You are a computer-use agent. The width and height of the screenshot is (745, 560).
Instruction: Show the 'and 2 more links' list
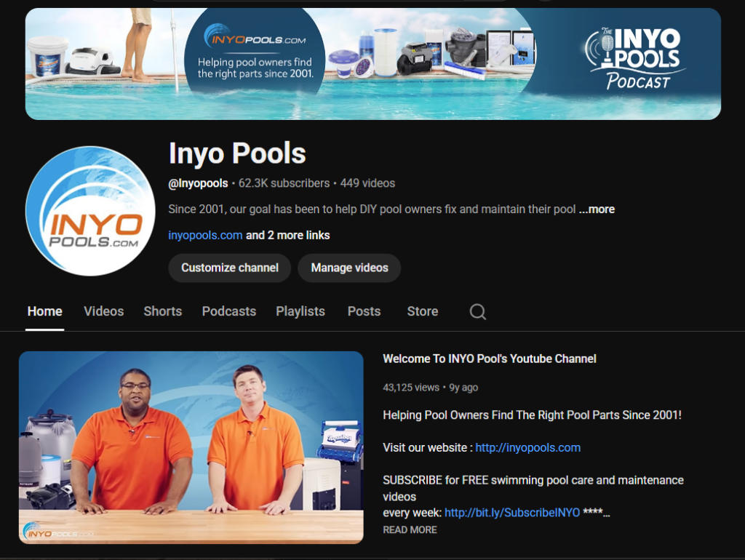click(x=287, y=235)
